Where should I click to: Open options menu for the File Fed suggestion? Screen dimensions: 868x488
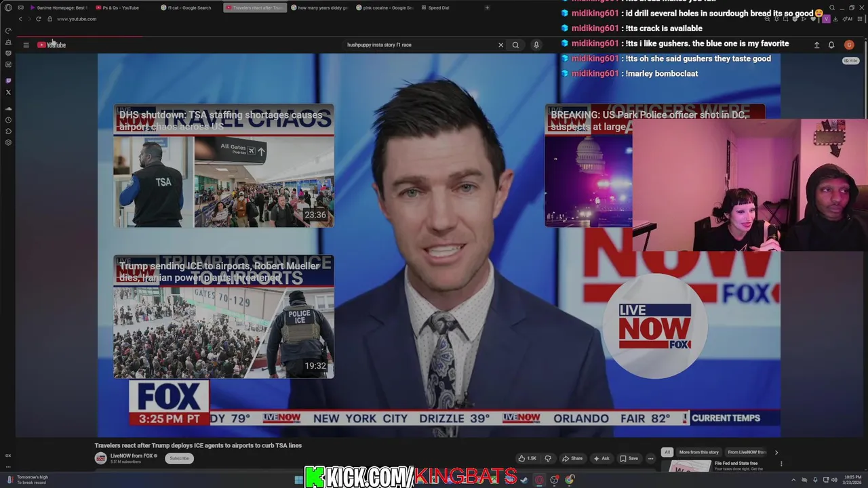(781, 464)
